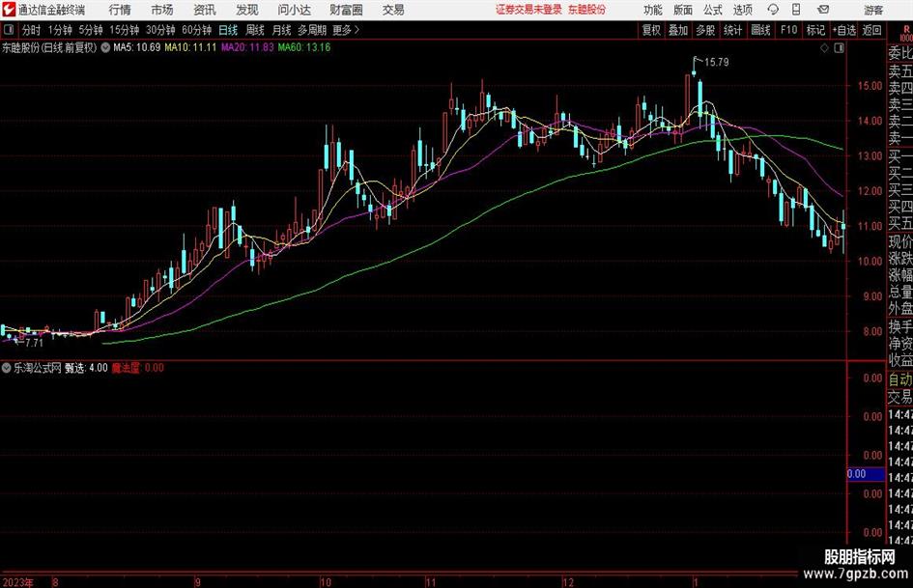Switch to 周线 weekly tab
Image resolution: width=913 pixels, height=588 pixels.
(x=255, y=30)
